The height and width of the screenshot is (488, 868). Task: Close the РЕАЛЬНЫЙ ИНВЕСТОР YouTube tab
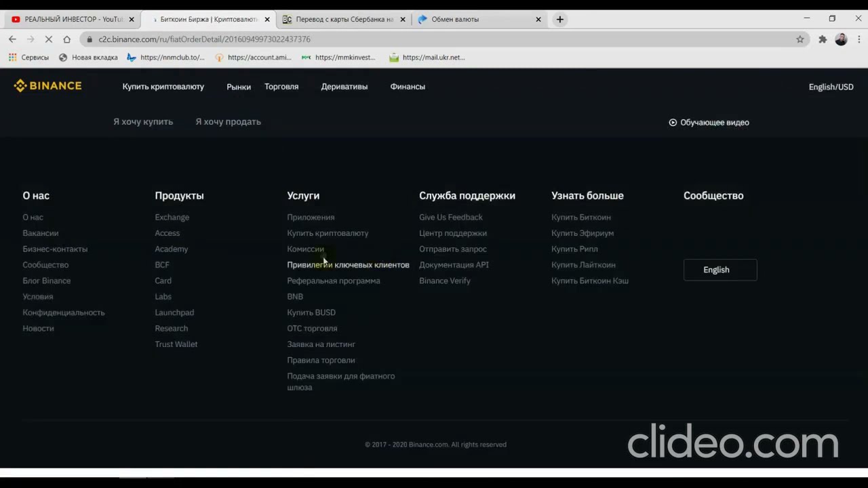click(132, 20)
